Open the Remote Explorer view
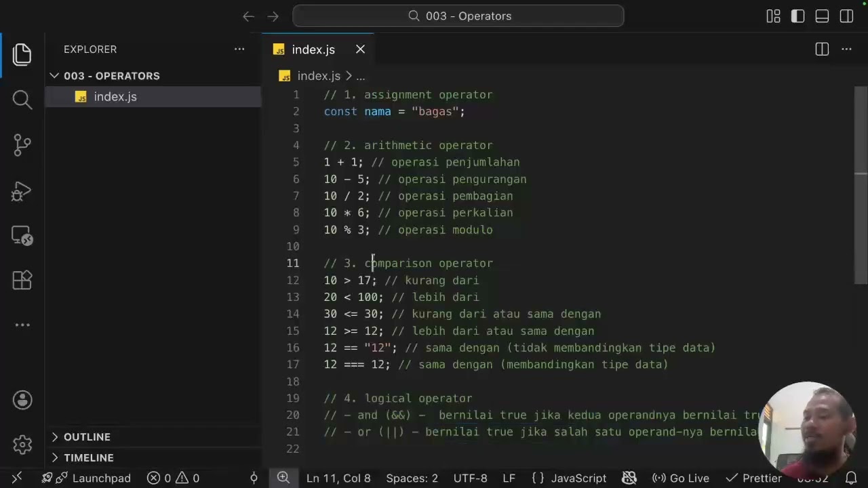Screen dimensions: 868x488 (x=22, y=235)
